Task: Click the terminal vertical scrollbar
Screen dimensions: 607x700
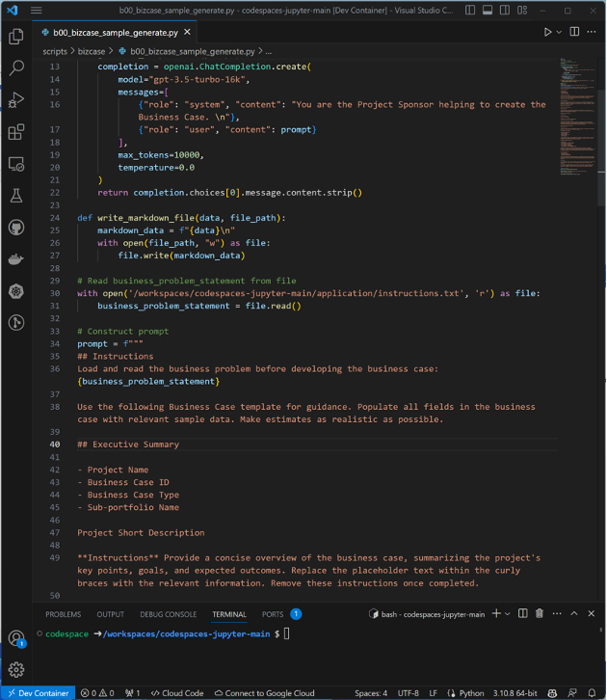Action: click(601, 631)
